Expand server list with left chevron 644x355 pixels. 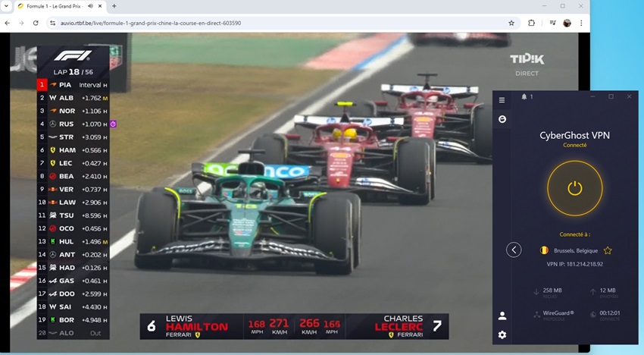click(x=514, y=250)
